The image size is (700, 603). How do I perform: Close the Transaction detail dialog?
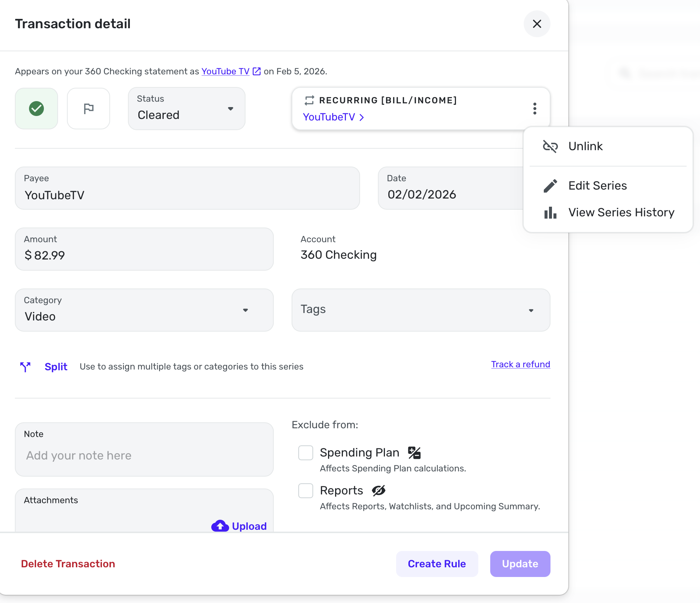tap(537, 24)
